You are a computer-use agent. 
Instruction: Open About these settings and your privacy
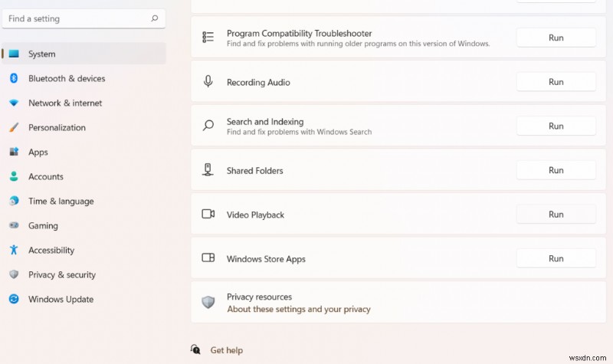[x=298, y=310]
